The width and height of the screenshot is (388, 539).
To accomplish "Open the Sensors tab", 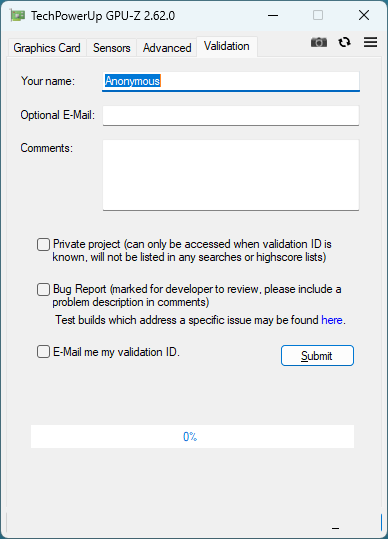I will [112, 48].
